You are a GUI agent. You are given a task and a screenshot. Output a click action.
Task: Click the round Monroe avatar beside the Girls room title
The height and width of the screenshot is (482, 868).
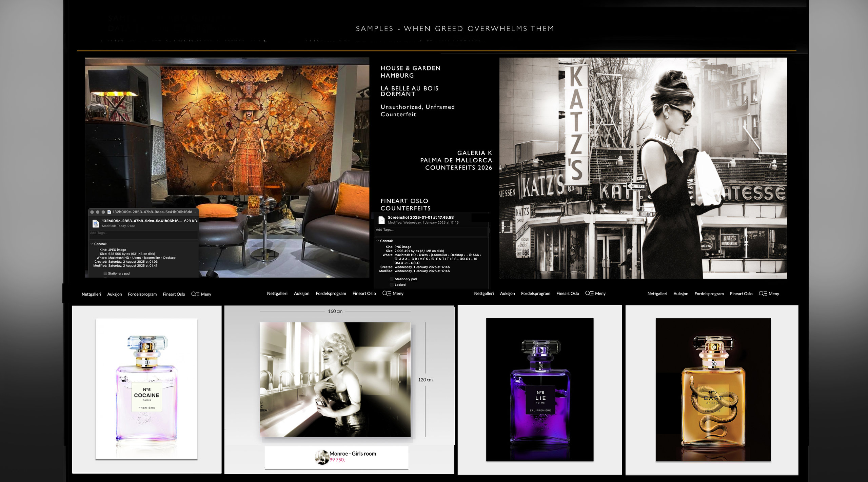click(321, 457)
